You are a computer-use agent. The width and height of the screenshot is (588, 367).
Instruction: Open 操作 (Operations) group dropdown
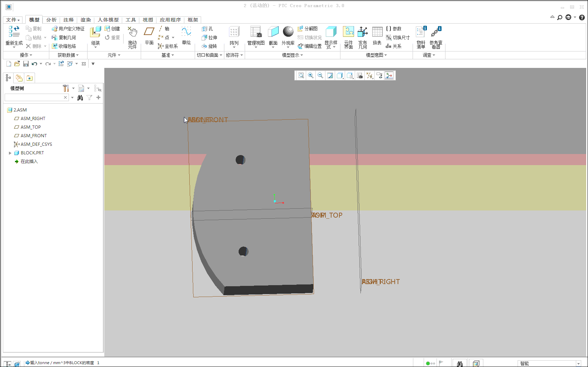tap(26, 55)
